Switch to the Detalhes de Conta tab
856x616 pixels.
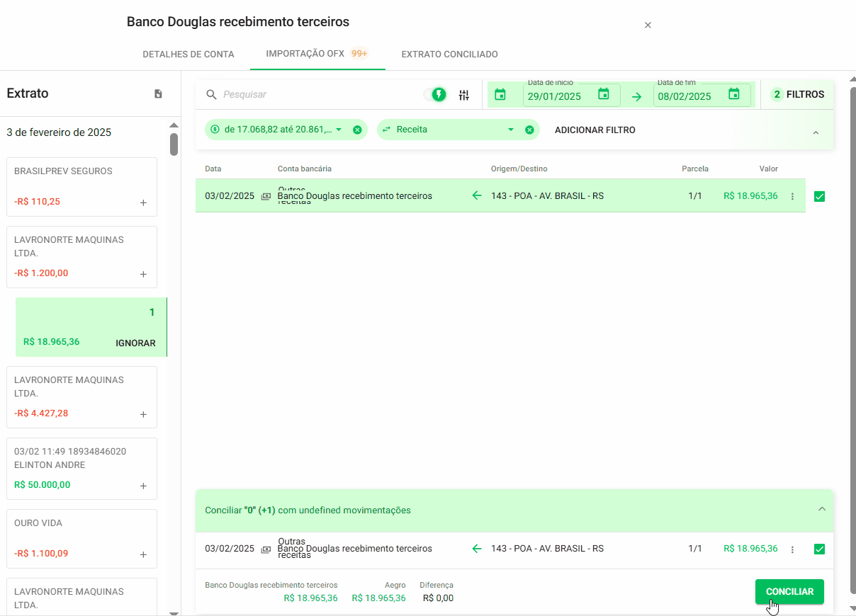click(x=188, y=54)
